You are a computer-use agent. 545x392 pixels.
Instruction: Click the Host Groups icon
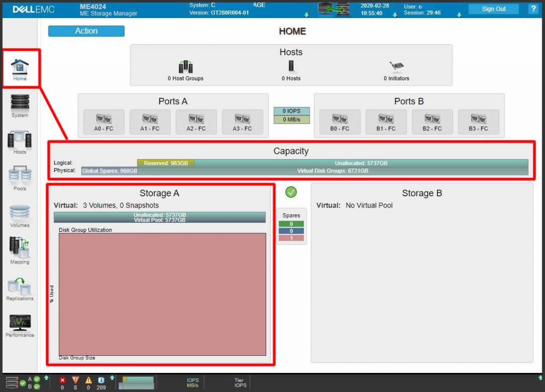186,66
